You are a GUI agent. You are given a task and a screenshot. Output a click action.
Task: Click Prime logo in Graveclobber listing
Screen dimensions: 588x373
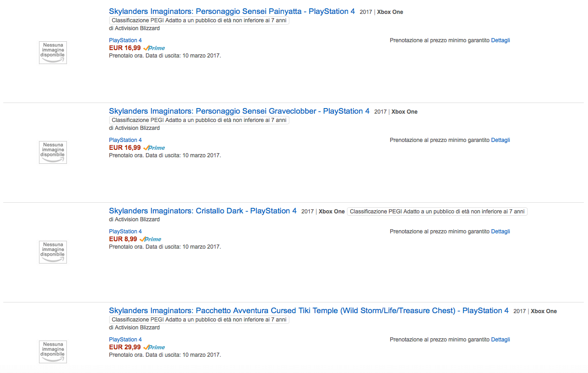(154, 148)
